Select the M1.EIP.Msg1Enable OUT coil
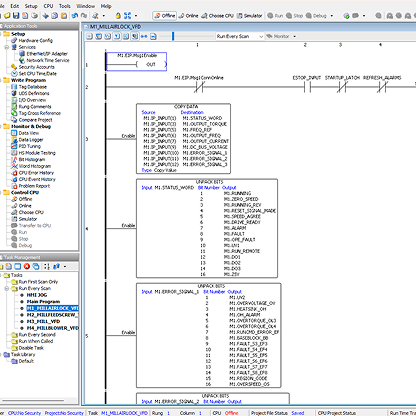Image resolution: width=416 pixels, height=416 pixels. pyautogui.click(x=136, y=61)
